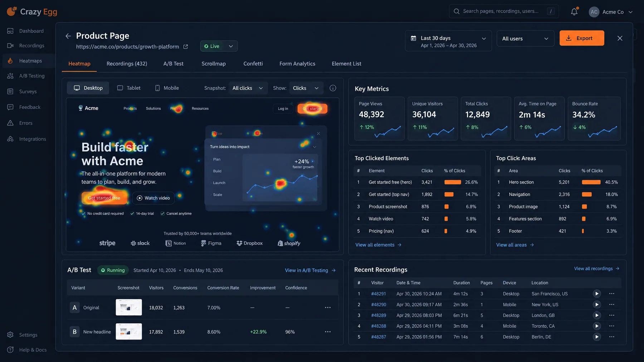Screen dimensions: 644x362
Task: Play recording #48291
Action: pos(596,294)
